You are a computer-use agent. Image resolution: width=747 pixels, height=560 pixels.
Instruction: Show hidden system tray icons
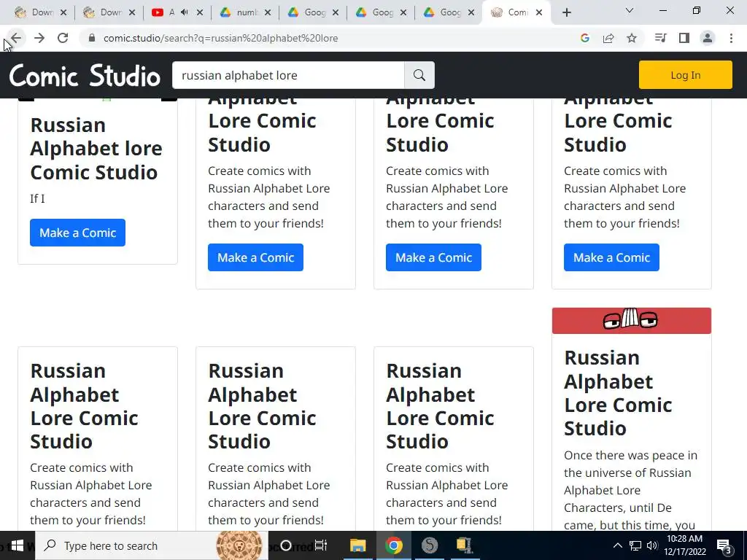(x=617, y=545)
